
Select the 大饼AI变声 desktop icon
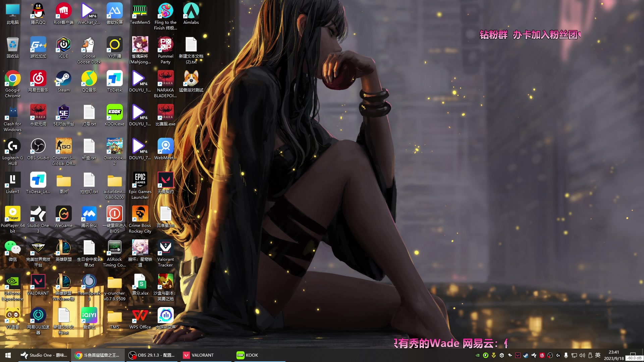click(166, 318)
